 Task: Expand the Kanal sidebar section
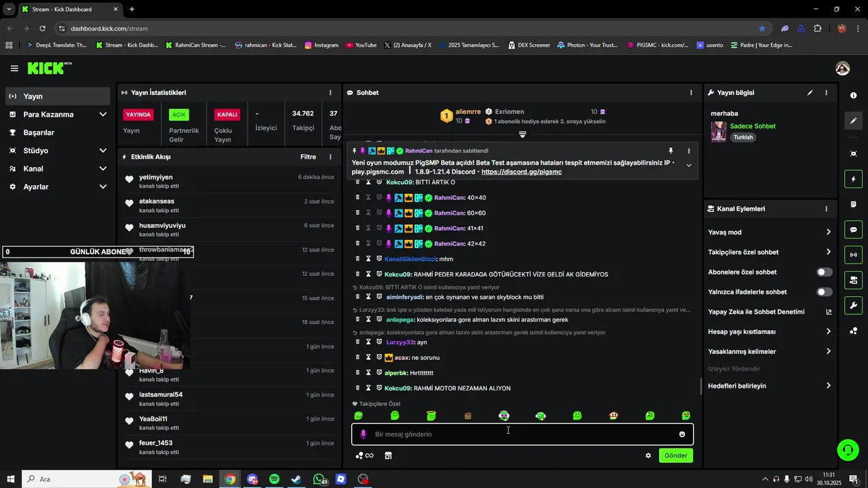tap(103, 169)
